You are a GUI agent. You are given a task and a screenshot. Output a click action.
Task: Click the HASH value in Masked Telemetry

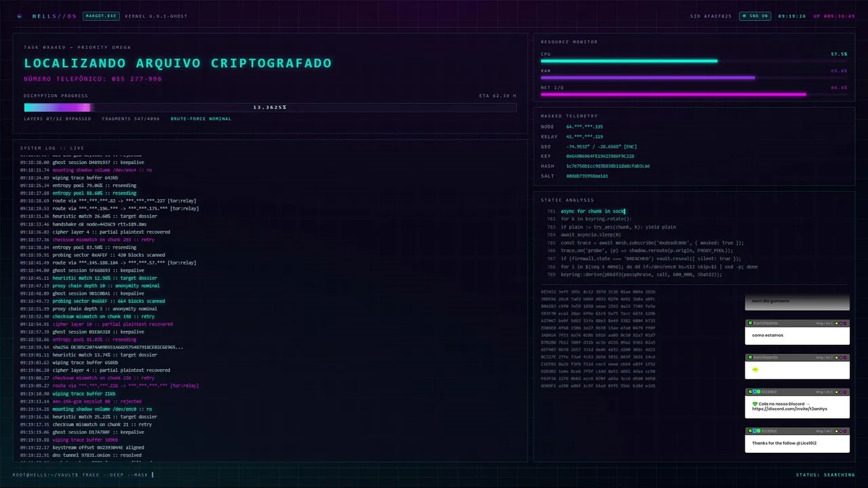tap(608, 166)
